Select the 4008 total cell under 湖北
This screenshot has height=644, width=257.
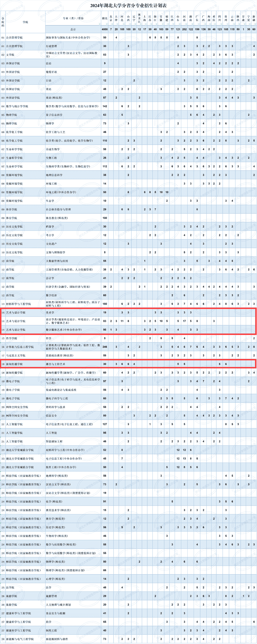pyautogui.click(x=105, y=29)
